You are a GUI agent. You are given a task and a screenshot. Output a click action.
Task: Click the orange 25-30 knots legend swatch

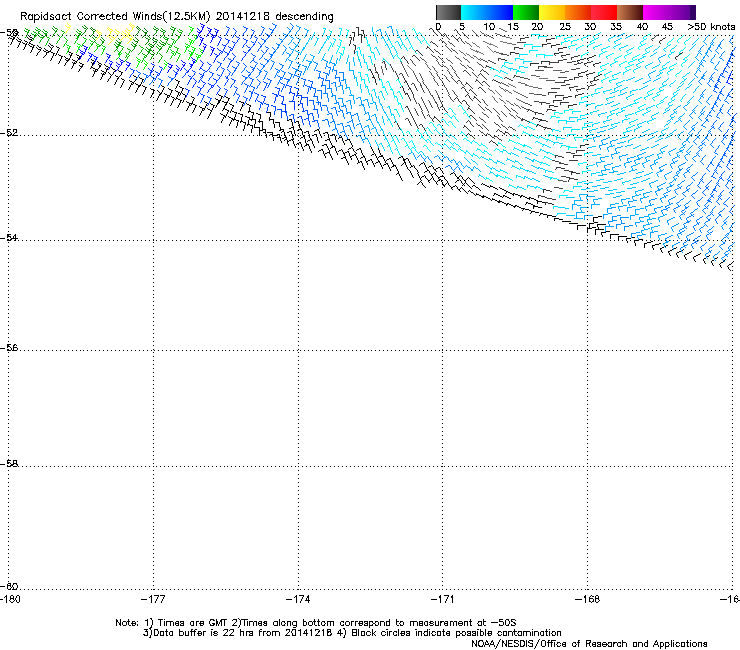pyautogui.click(x=578, y=12)
